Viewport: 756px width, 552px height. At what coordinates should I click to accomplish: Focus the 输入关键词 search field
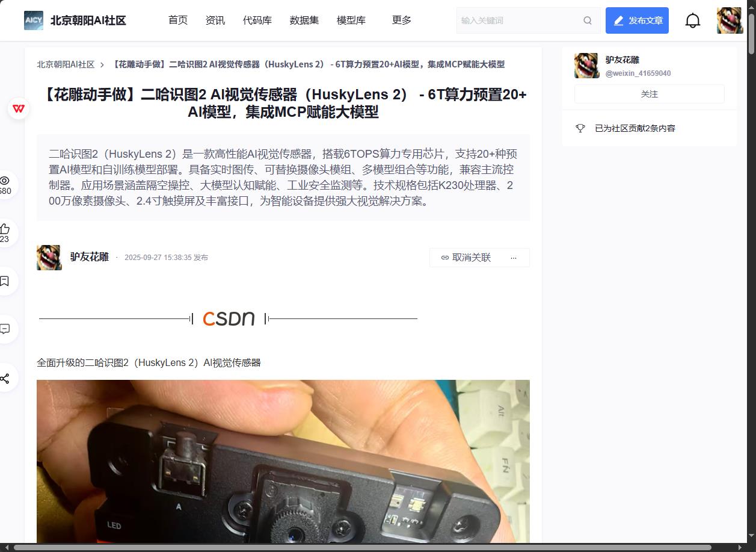(517, 20)
